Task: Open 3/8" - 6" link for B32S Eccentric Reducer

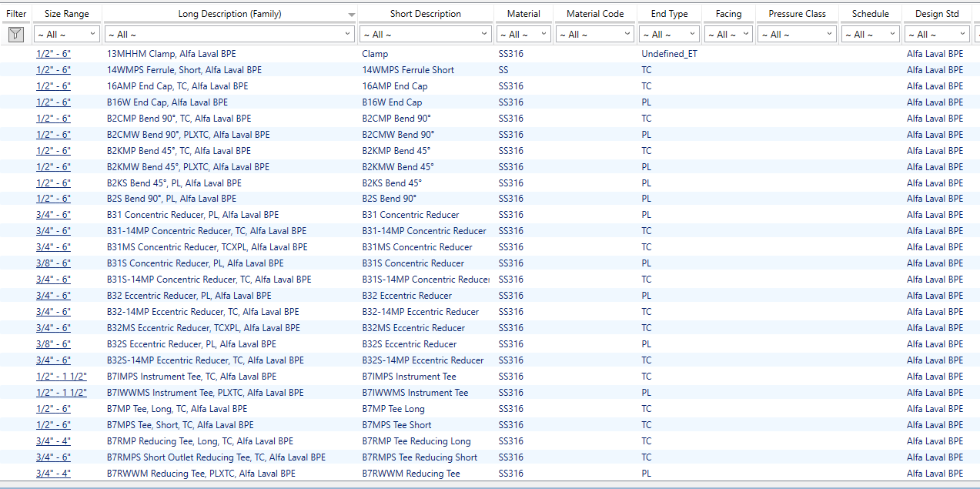Action: pyautogui.click(x=53, y=344)
